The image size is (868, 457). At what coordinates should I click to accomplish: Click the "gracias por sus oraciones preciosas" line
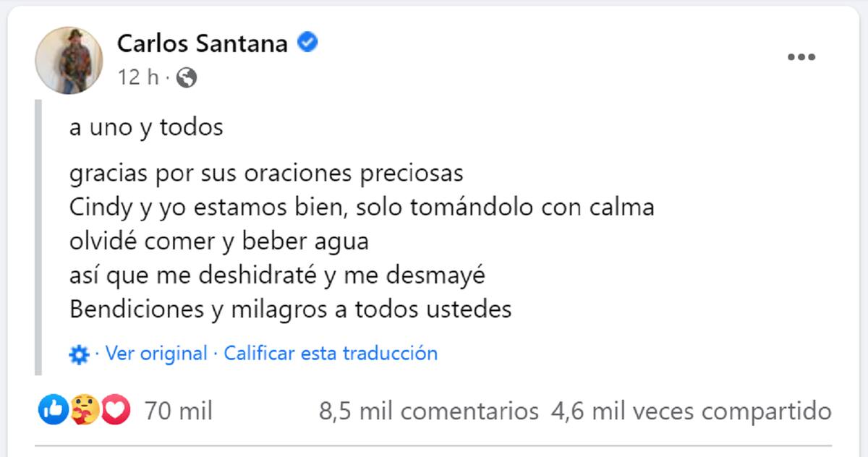coord(266,174)
